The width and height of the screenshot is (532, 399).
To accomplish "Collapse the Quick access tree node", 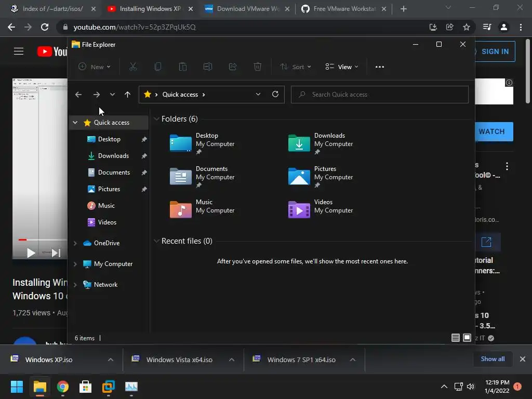I will coord(75,123).
